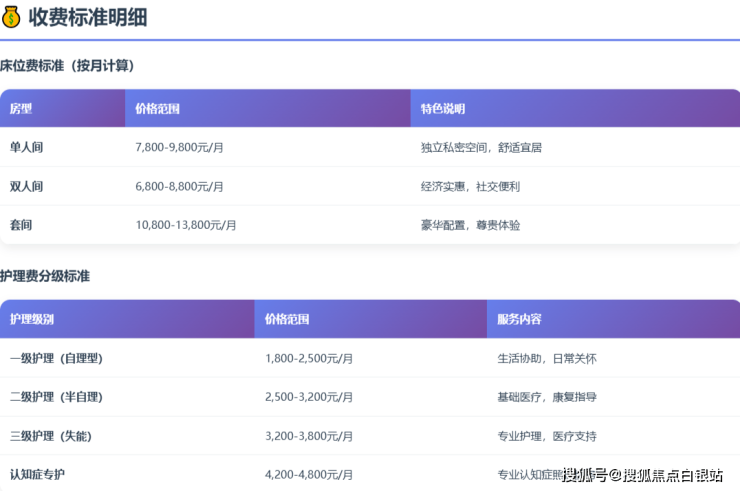
Task: Select the 床位费标准（按月计算） section heading
Action: click(67, 66)
